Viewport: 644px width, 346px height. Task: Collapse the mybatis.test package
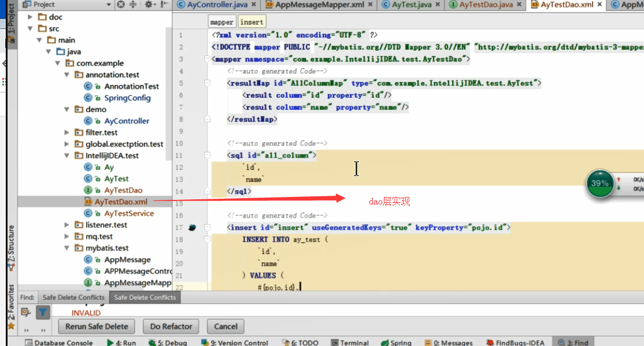point(67,248)
